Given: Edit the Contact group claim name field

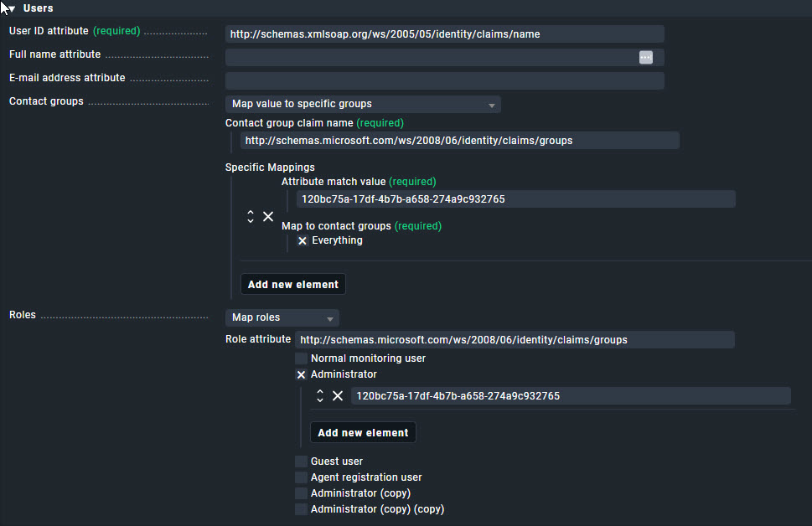Looking at the screenshot, I should [461, 140].
